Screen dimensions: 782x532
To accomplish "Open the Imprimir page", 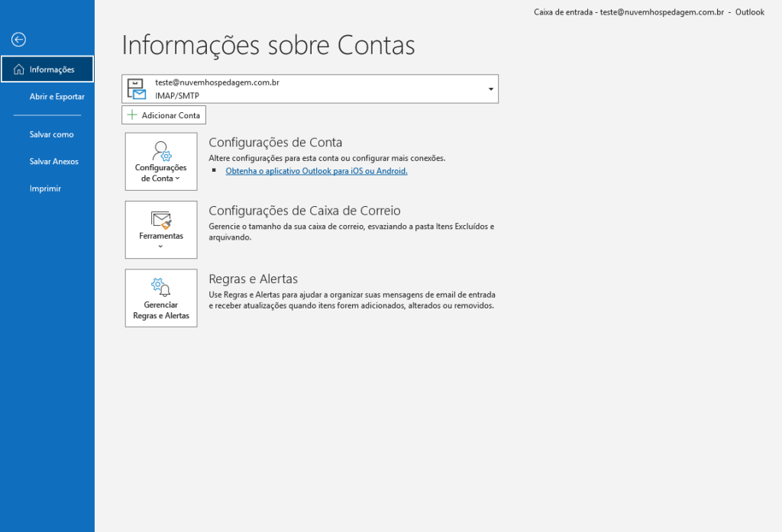I will 45,189.
